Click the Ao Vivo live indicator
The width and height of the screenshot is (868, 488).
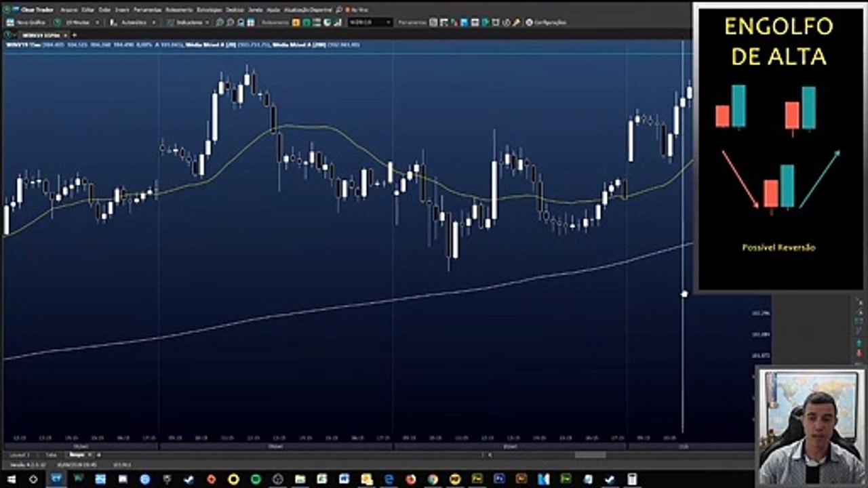[x=357, y=10]
